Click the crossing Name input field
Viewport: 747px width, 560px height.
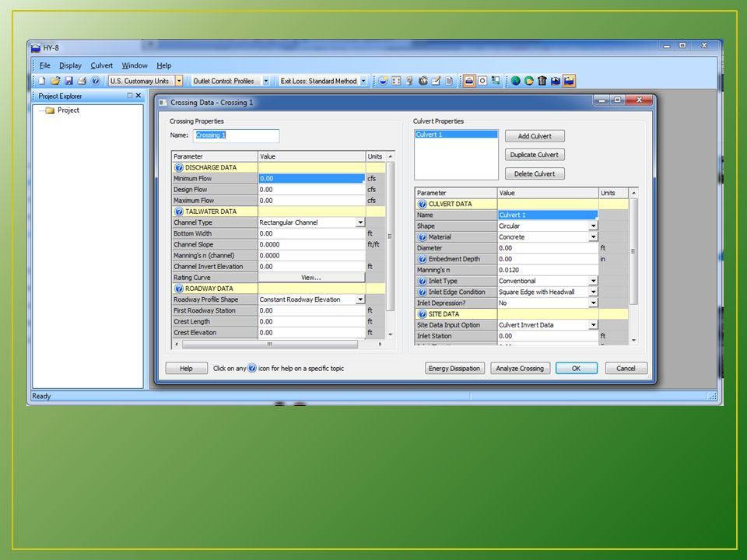tap(237, 135)
